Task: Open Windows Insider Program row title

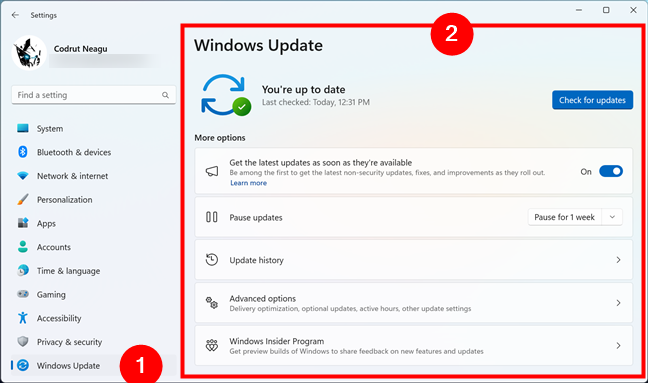Action: (x=277, y=341)
